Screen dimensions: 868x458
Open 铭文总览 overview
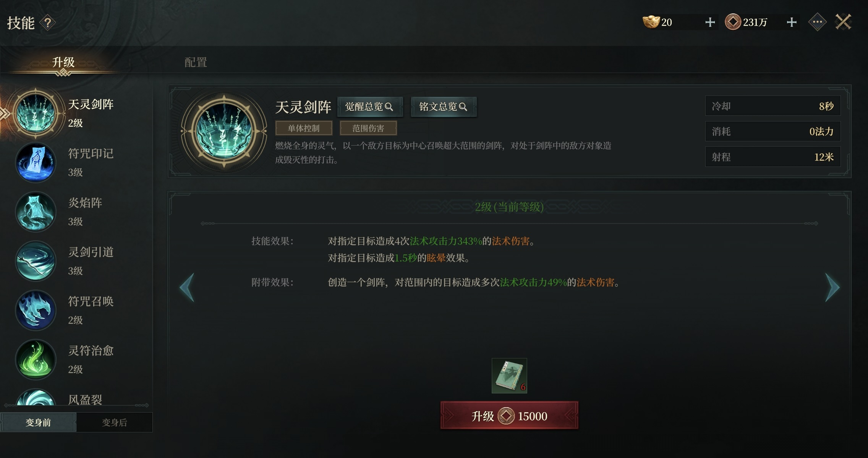coord(444,107)
